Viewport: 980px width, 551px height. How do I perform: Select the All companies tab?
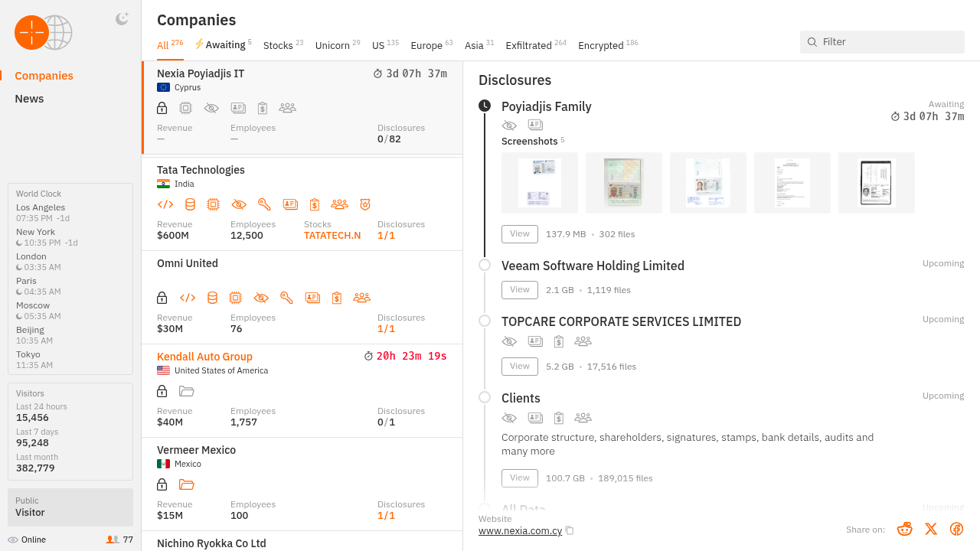pos(170,45)
